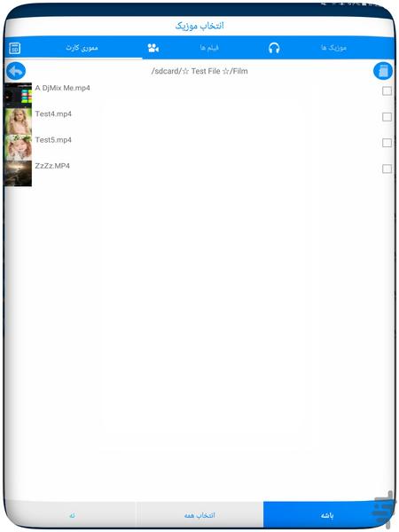Tap the round SD storage button at right
The image size is (399, 532).
point(383,71)
